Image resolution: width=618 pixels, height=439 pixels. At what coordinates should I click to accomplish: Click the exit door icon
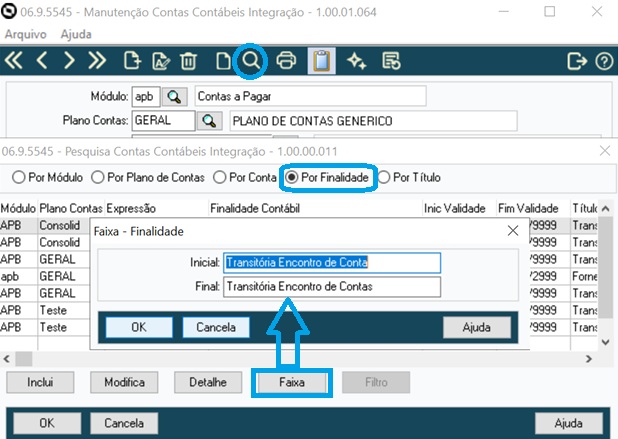pos(577,61)
